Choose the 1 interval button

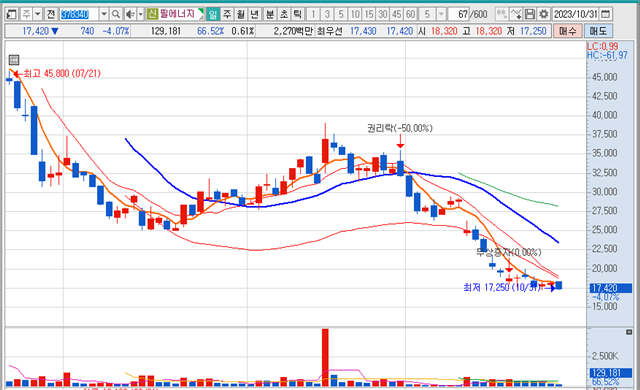(x=313, y=15)
